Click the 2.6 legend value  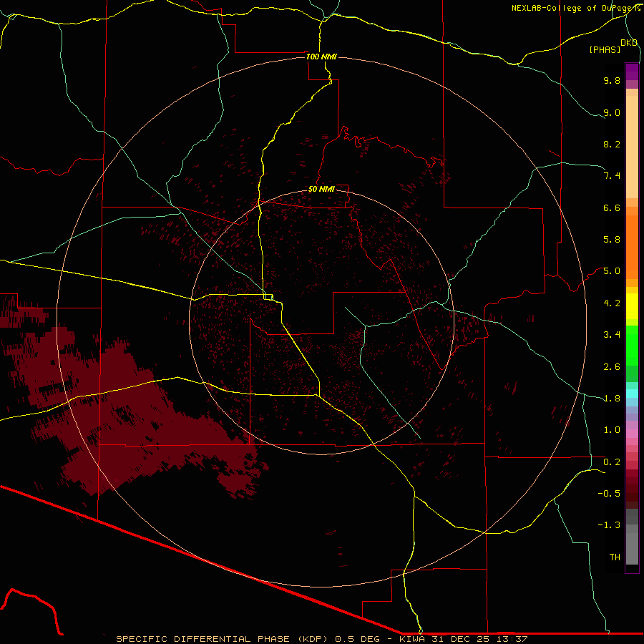pos(612,366)
